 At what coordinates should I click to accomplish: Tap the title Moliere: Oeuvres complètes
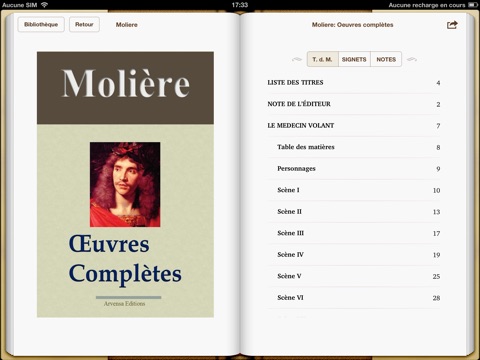pos(352,25)
